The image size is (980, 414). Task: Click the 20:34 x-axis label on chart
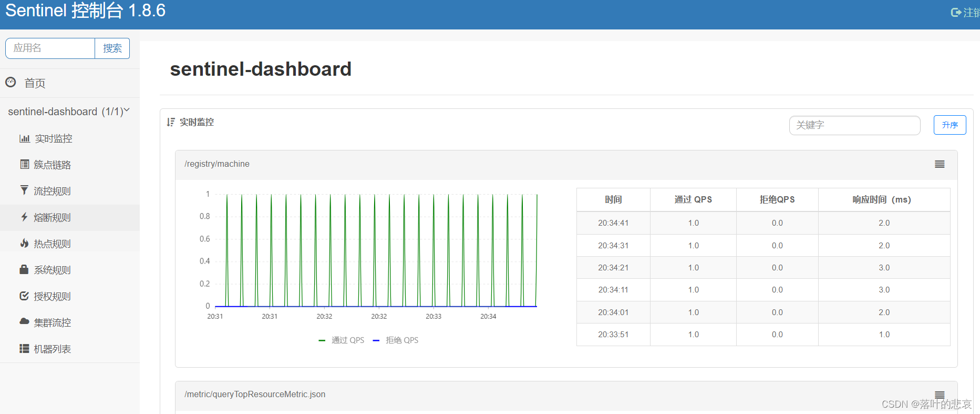(488, 317)
